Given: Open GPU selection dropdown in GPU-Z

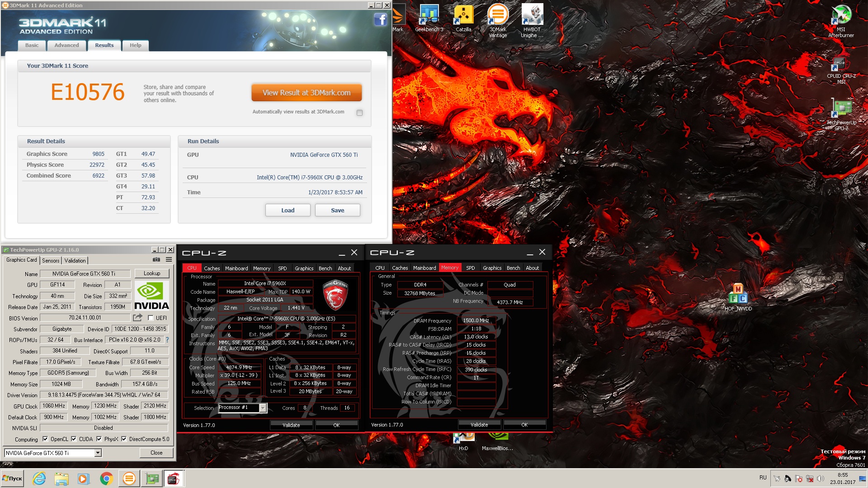Looking at the screenshot, I should (x=98, y=453).
